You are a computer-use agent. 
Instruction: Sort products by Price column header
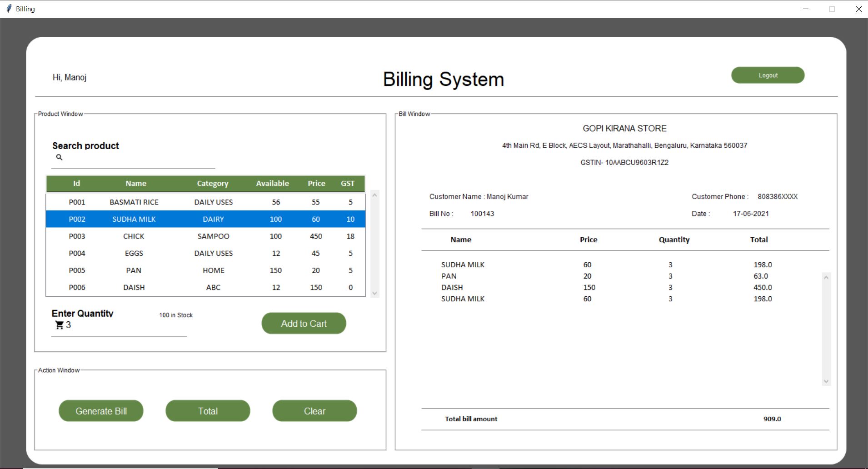pos(316,184)
